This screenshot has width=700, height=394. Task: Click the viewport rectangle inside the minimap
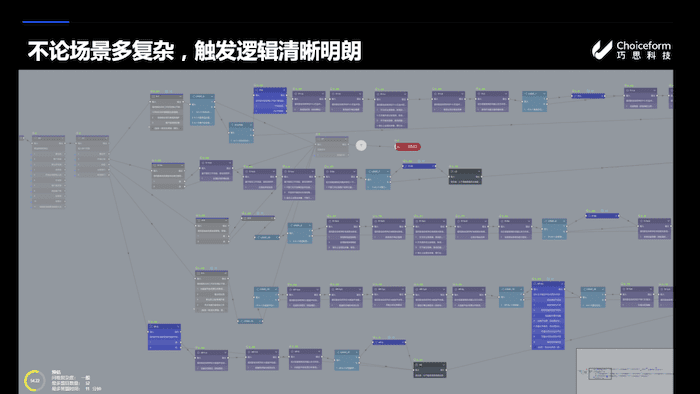click(x=600, y=373)
